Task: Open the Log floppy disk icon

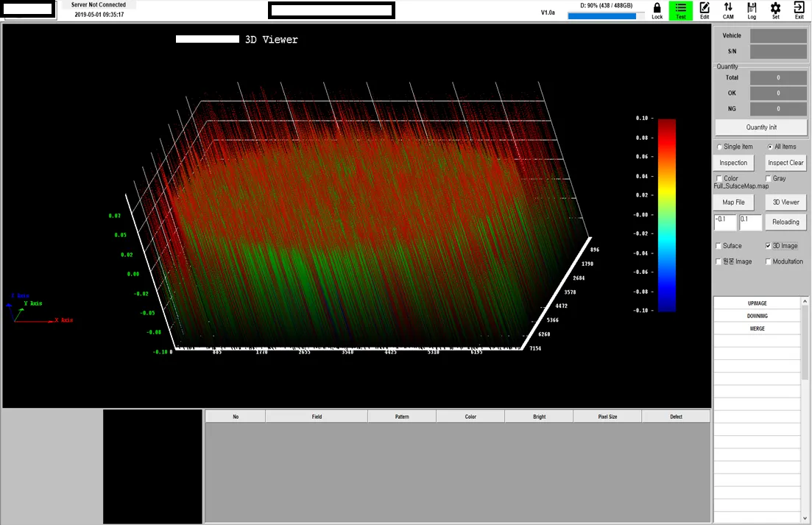Action: [x=752, y=10]
